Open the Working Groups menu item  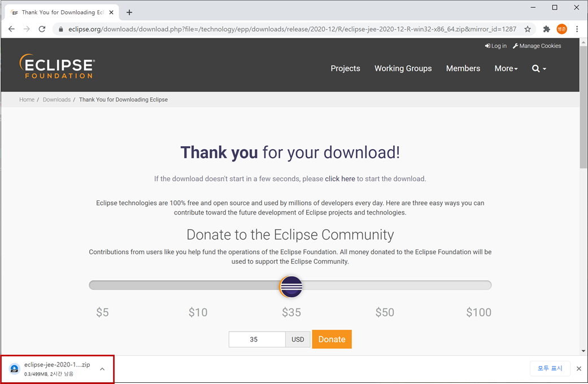tap(403, 68)
